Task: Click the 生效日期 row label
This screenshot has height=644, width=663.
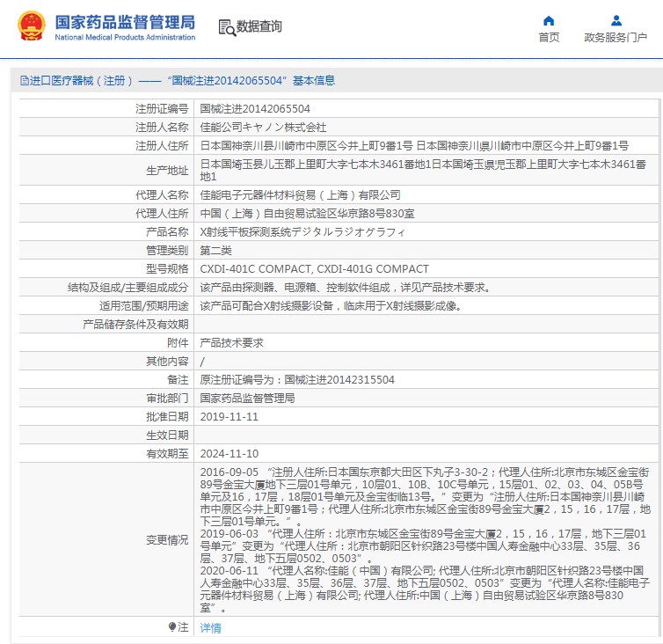Action: 167,435
